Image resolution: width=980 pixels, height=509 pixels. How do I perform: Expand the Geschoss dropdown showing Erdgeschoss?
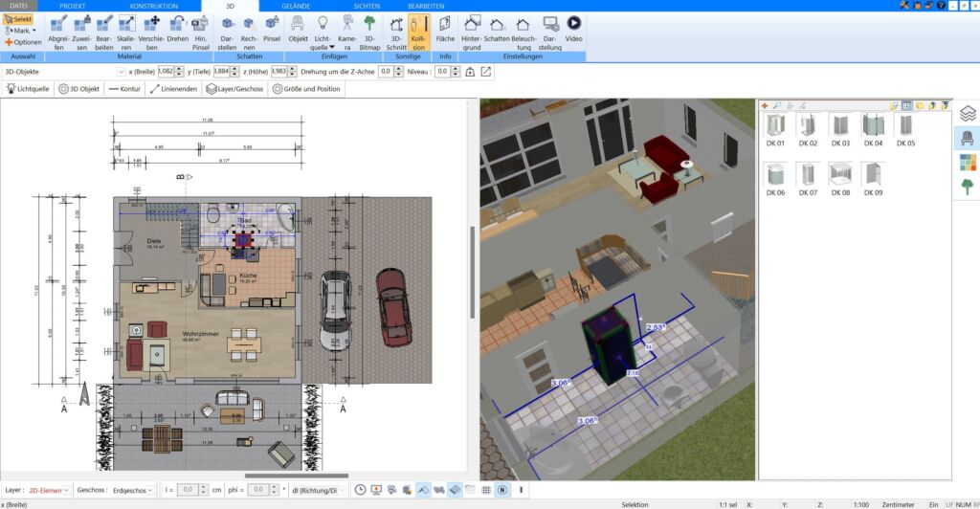pyautogui.click(x=133, y=490)
